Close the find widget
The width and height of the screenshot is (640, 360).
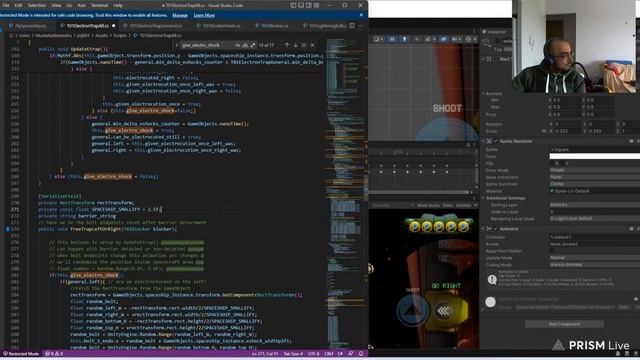(x=313, y=45)
